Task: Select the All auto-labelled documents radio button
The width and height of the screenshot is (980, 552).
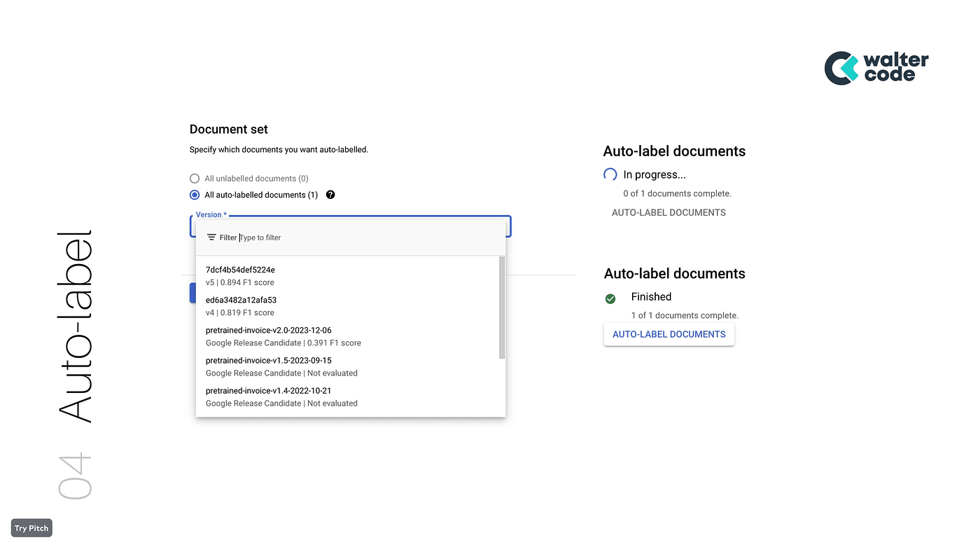Action: point(193,194)
